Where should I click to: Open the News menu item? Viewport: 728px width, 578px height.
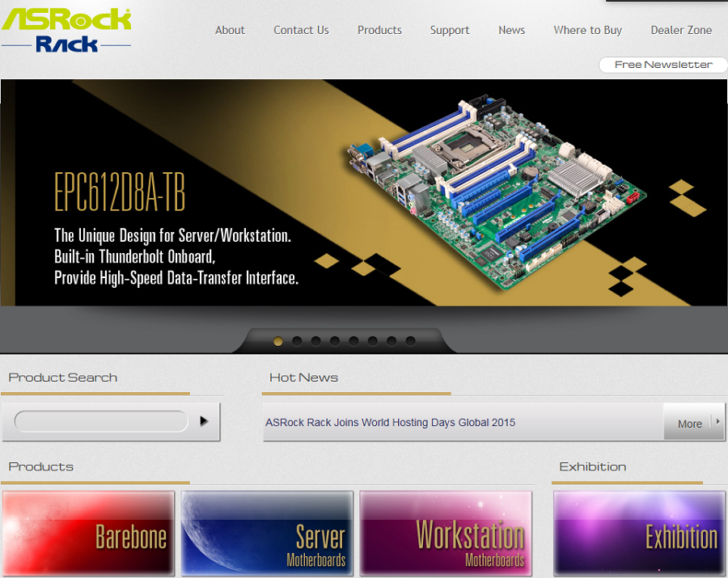pyautogui.click(x=512, y=30)
